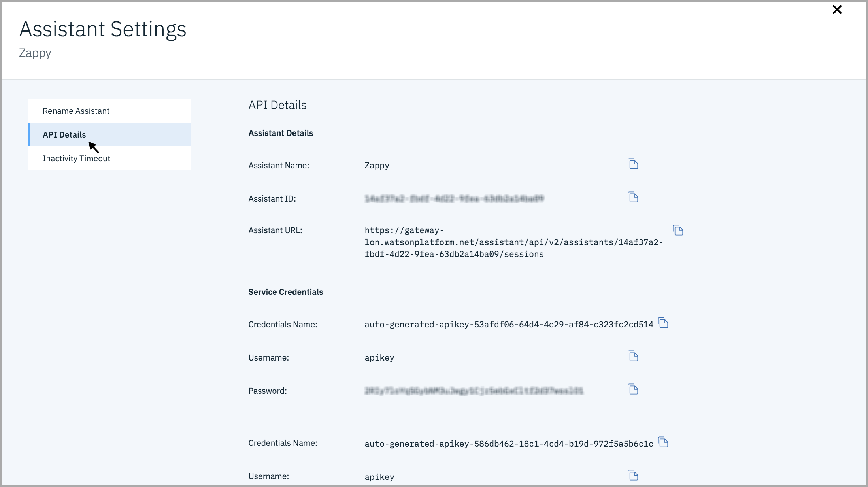This screenshot has height=487, width=868.
Task: Open the Rename Assistant section
Action: coord(76,111)
